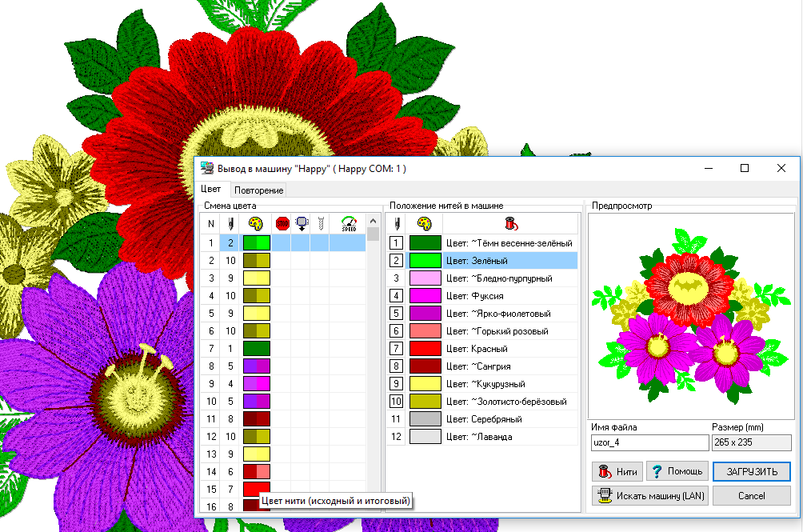Click the pink-red swatch in color change row 14
803x532 pixels.
(257, 471)
